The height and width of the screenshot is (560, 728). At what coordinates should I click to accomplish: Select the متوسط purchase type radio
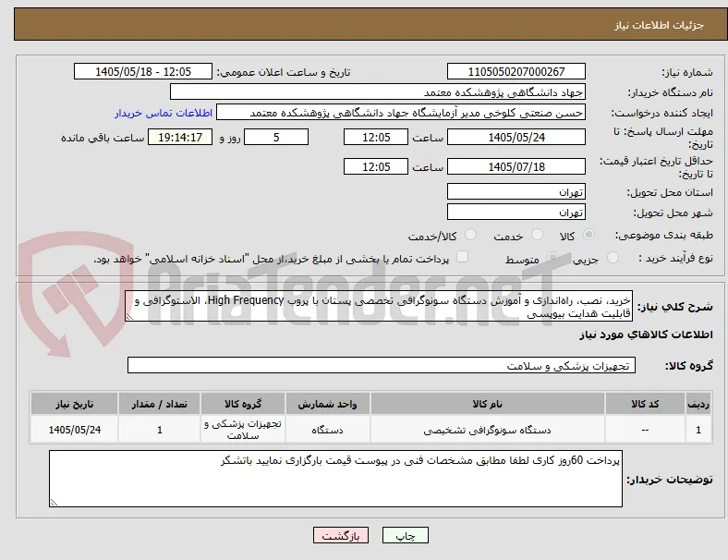click(x=552, y=258)
